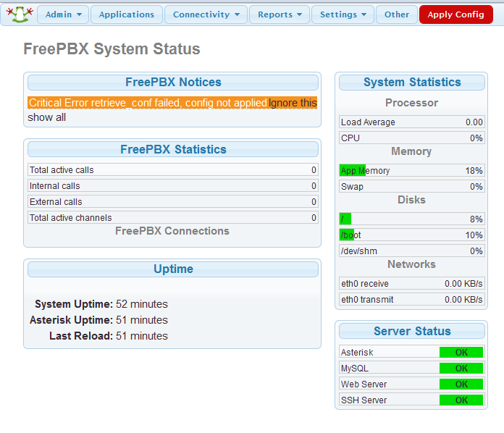Click the Disks section heading
This screenshot has width=504, height=433.
(x=411, y=200)
